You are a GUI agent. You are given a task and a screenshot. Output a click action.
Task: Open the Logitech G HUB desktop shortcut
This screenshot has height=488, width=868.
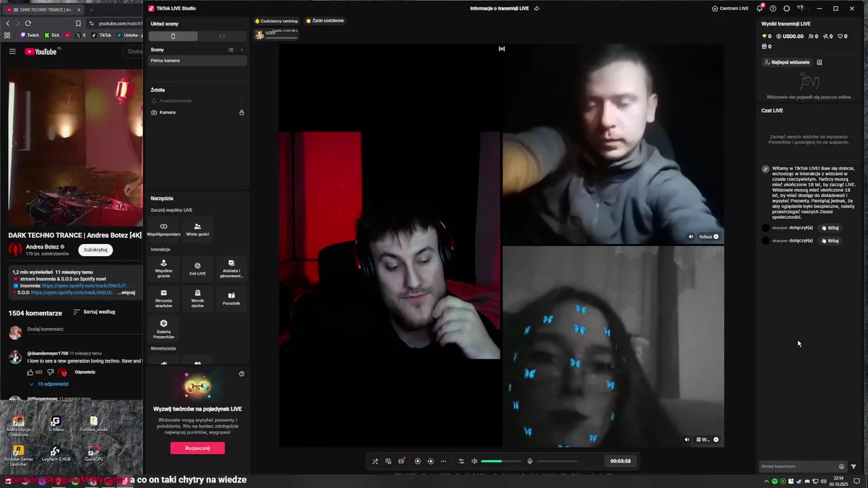pyautogui.click(x=56, y=453)
